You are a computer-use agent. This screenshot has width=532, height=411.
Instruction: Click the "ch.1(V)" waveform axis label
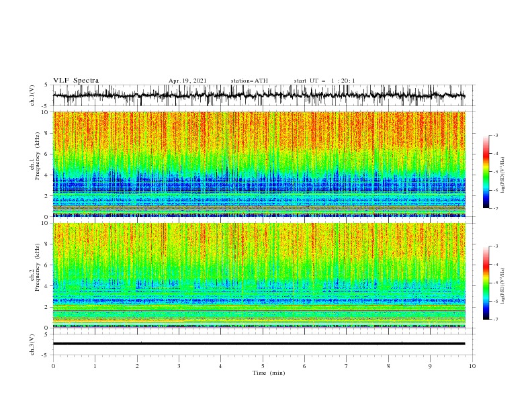(32, 95)
